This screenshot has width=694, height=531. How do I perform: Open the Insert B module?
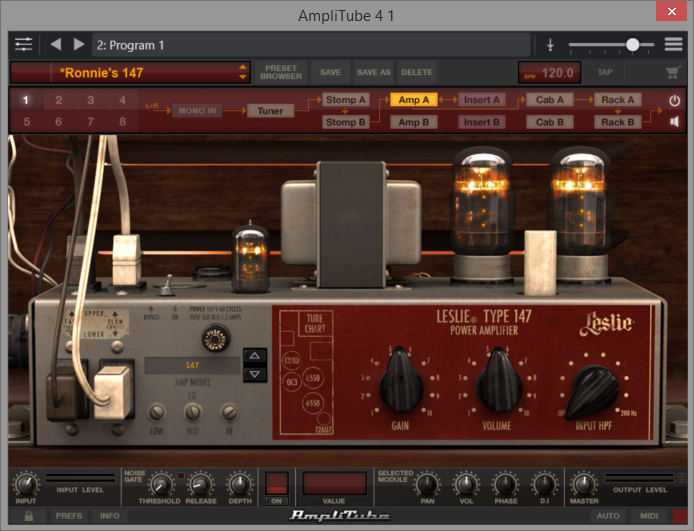482,122
